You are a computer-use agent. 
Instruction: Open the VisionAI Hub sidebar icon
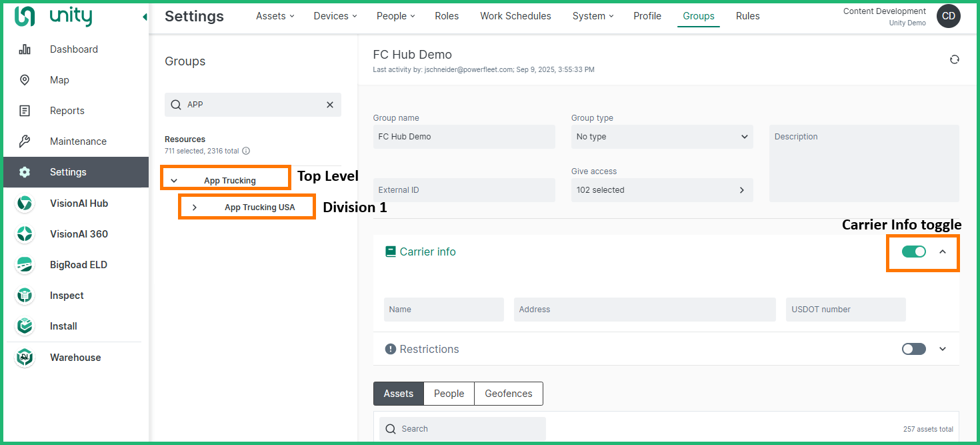pos(25,203)
